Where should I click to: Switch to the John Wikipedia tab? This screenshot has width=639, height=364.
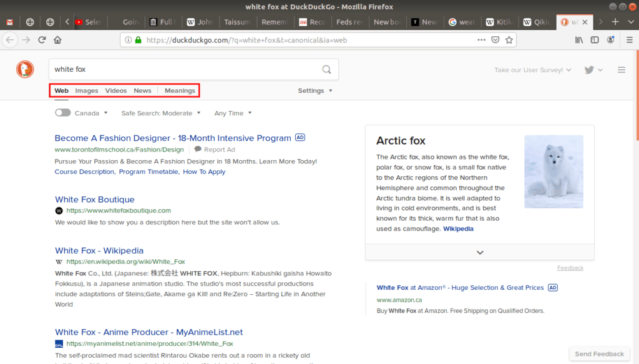tap(200, 22)
